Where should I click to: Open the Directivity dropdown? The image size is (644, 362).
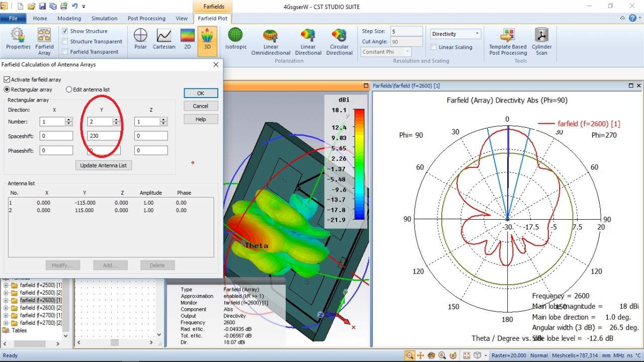455,34
